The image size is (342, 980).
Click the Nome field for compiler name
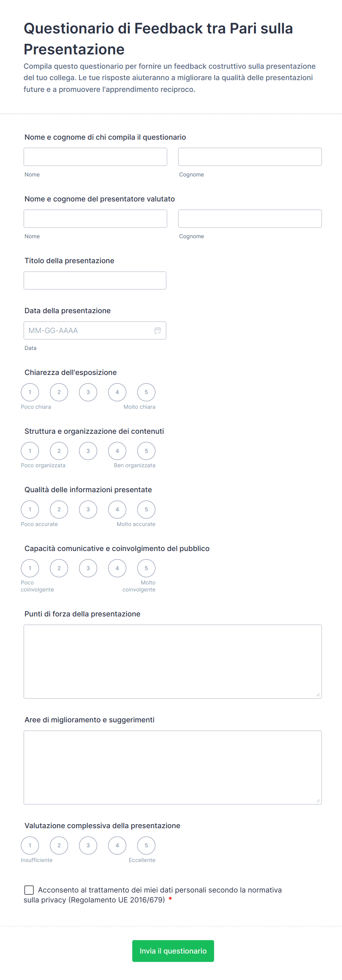click(x=95, y=156)
